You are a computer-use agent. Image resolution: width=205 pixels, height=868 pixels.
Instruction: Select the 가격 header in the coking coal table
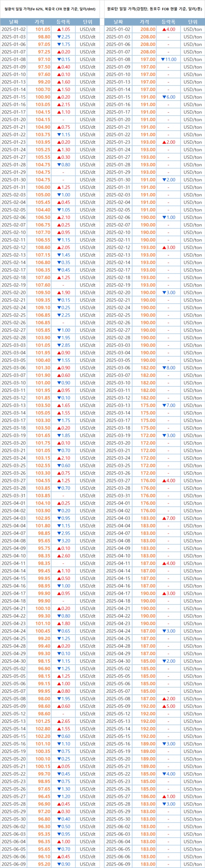tap(144, 22)
